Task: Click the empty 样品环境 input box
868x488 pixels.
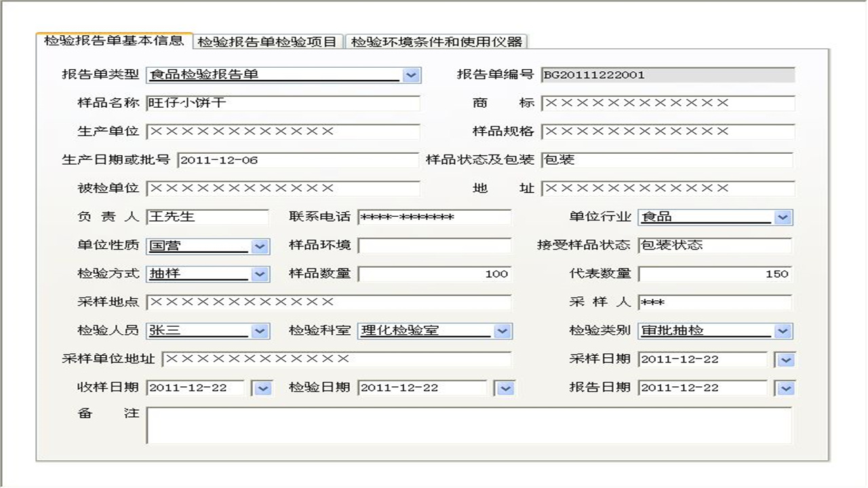Action: [434, 246]
